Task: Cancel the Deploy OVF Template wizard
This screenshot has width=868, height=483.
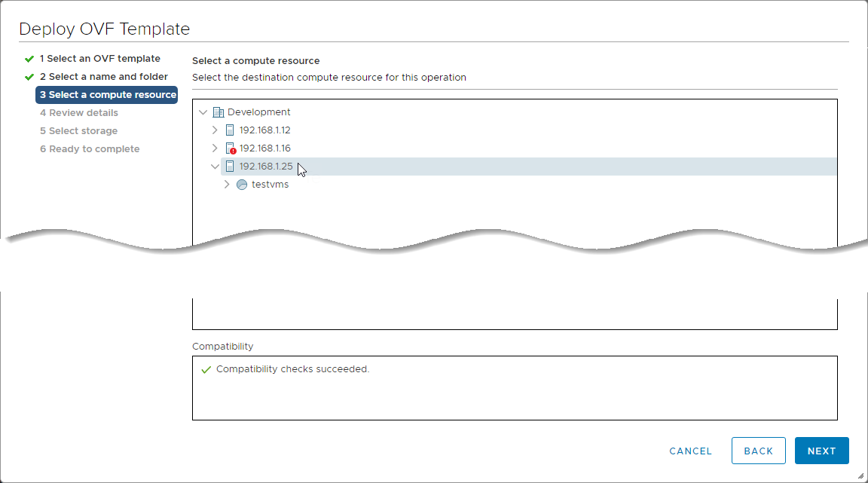Action: click(690, 451)
